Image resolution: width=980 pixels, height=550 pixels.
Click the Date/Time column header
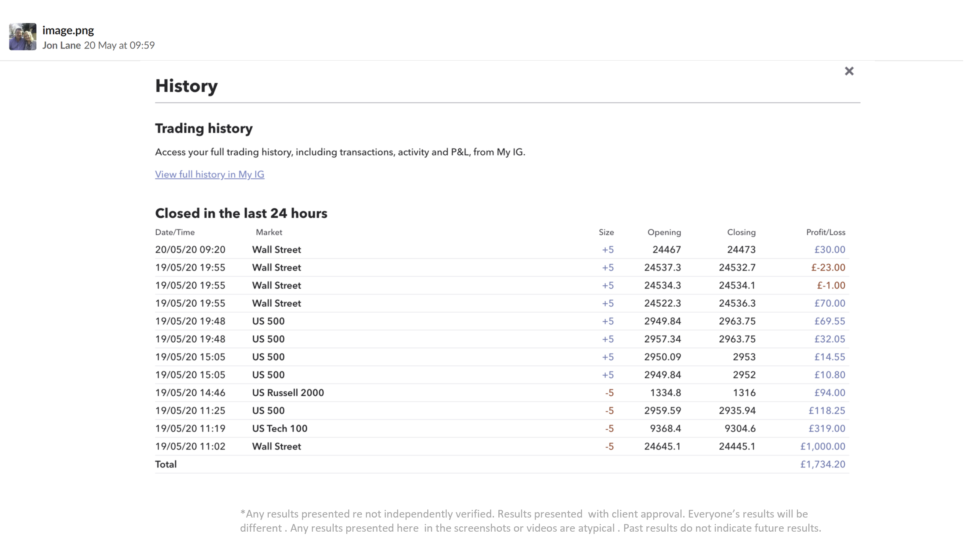(175, 232)
